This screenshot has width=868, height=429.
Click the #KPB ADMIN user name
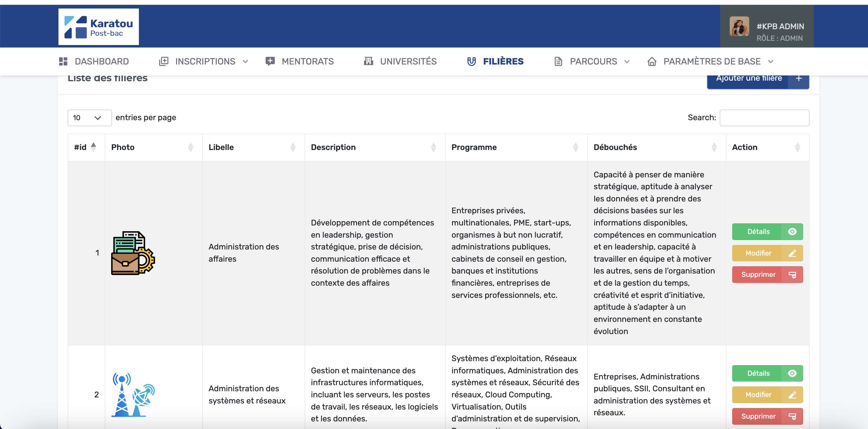tap(780, 26)
